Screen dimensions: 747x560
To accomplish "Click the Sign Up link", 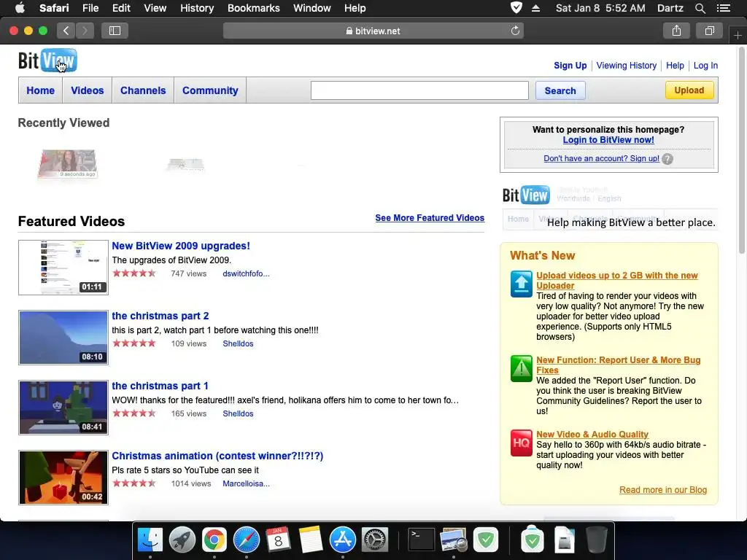I will coord(570,66).
